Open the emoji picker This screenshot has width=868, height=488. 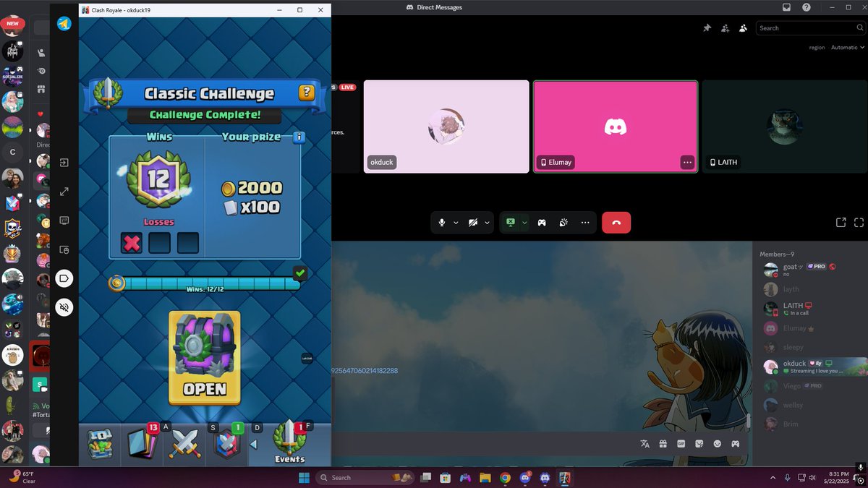pos(717,443)
